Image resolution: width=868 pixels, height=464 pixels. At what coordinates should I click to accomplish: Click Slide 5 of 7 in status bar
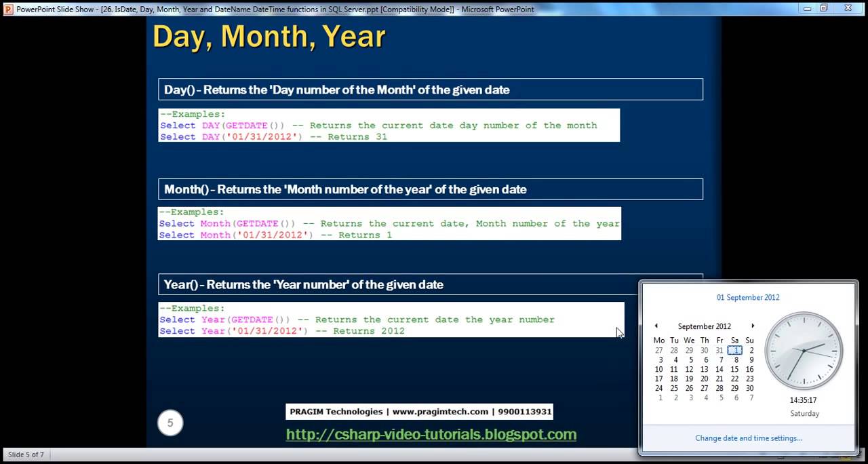point(26,455)
